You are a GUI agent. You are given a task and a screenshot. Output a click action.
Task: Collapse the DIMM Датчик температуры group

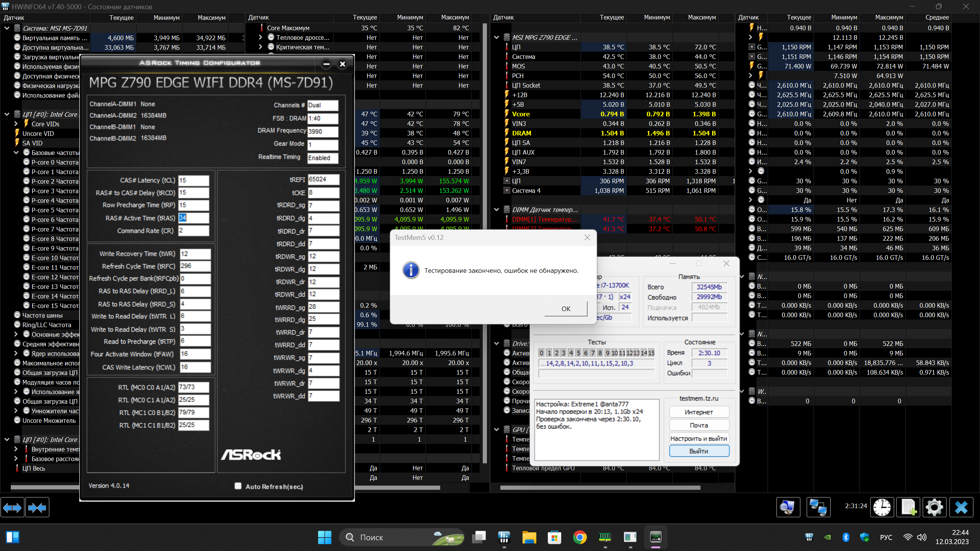497,210
